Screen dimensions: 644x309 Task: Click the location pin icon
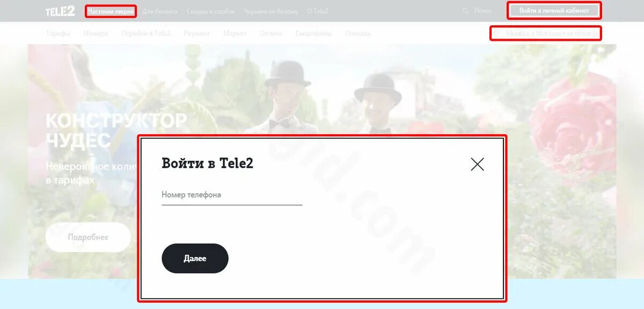tap(497, 33)
